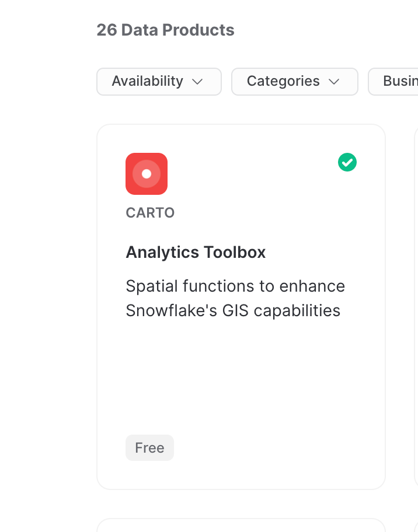
Task: Click the "26 Data Products" heading
Action: (165, 30)
